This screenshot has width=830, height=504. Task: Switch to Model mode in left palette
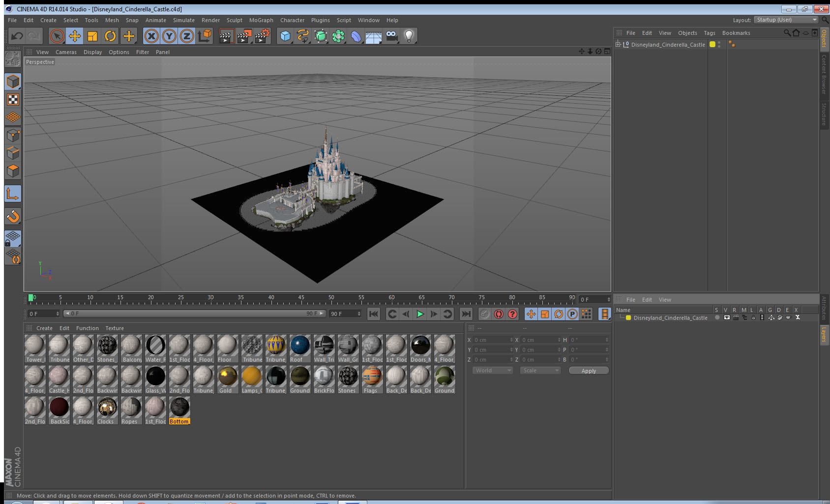(x=13, y=82)
